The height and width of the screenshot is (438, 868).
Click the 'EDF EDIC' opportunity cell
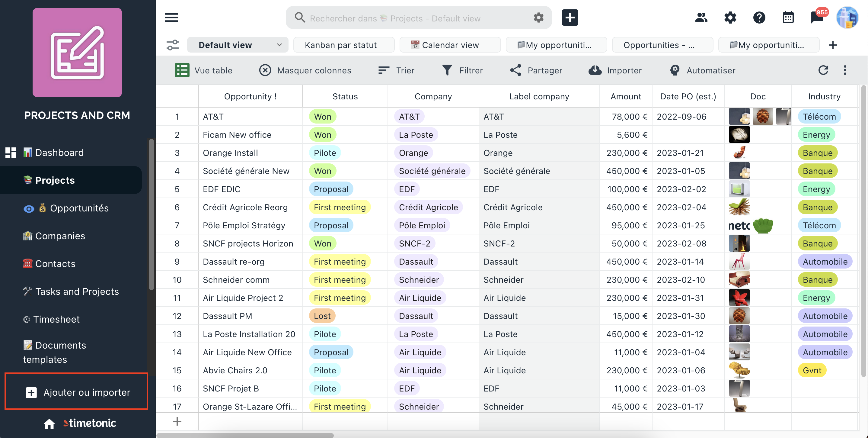click(251, 189)
